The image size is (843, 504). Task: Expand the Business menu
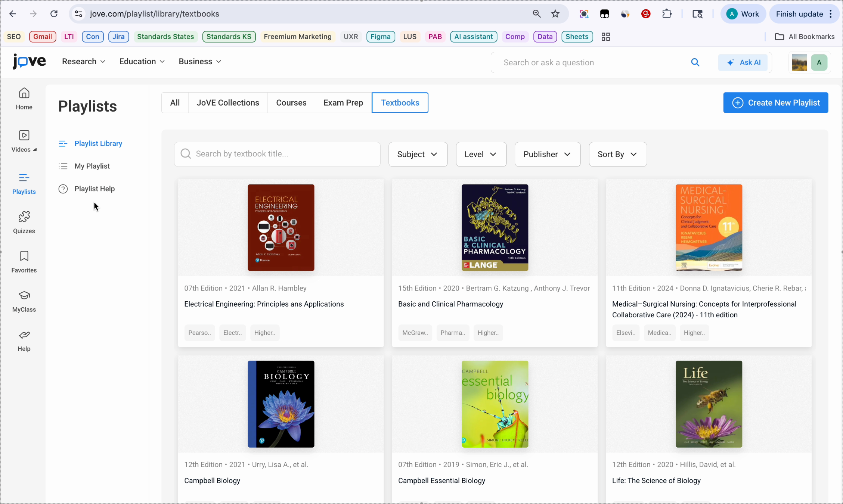click(200, 61)
